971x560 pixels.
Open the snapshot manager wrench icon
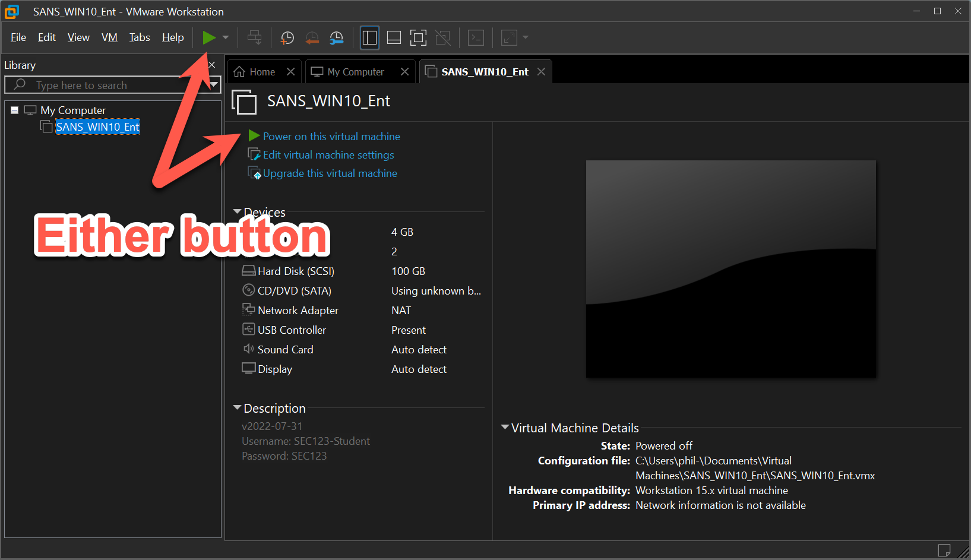tap(336, 38)
